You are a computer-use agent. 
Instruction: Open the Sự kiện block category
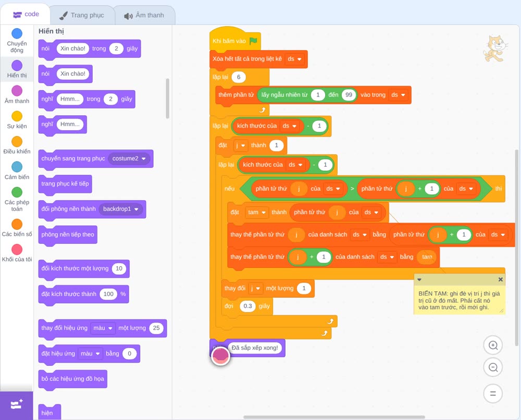[17, 120]
